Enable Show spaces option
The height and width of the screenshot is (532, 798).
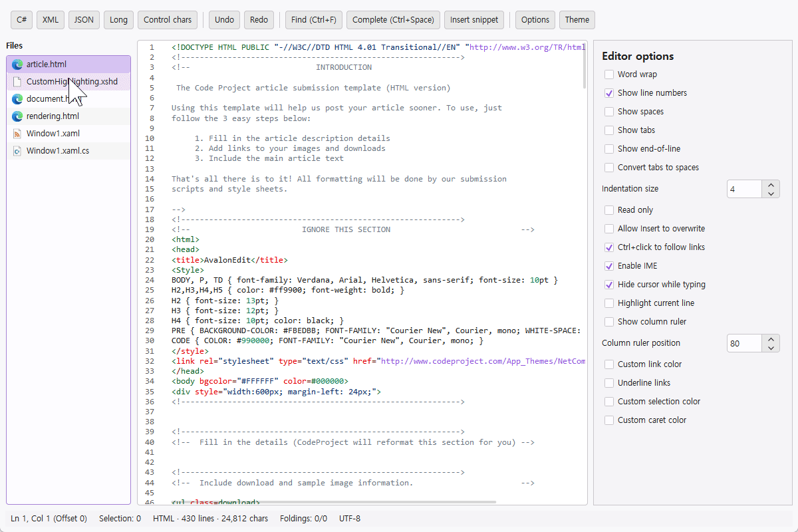tap(609, 112)
